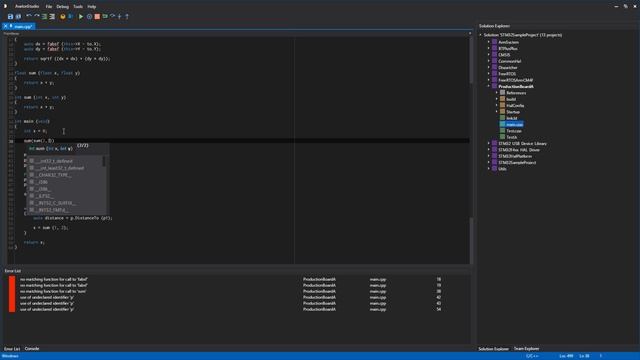
Task: Click the circular pause-debug icon
Action: click(89, 17)
